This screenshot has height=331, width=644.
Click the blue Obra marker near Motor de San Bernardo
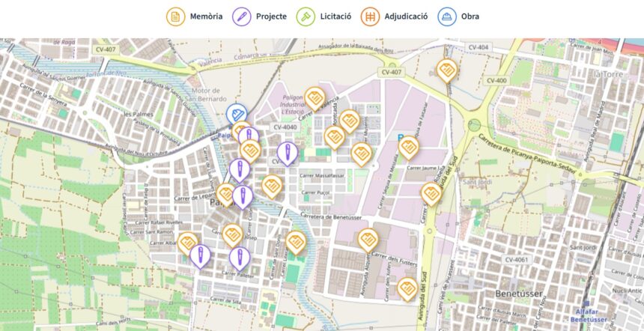(x=237, y=115)
